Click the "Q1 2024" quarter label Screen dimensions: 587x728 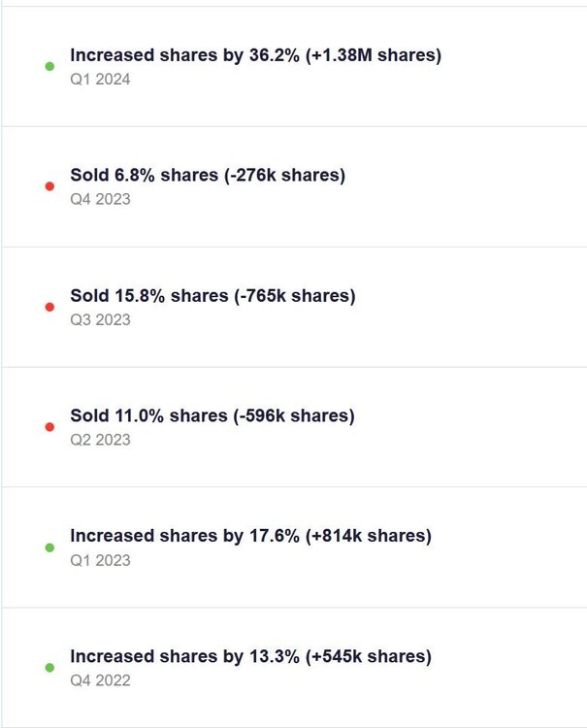point(100,79)
